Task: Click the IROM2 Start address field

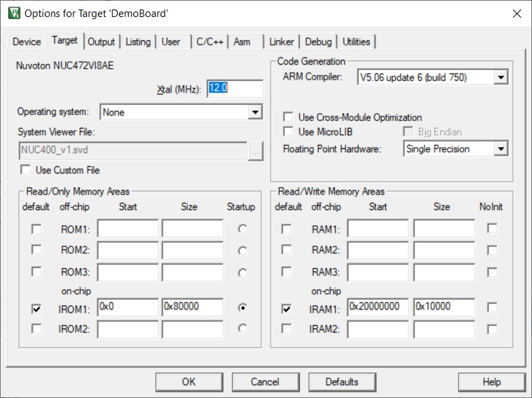Action: point(128,329)
